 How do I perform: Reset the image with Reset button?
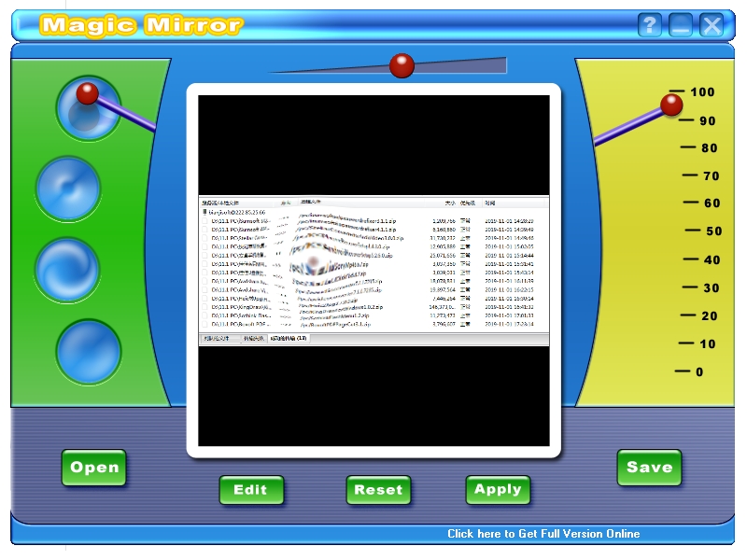coord(378,489)
